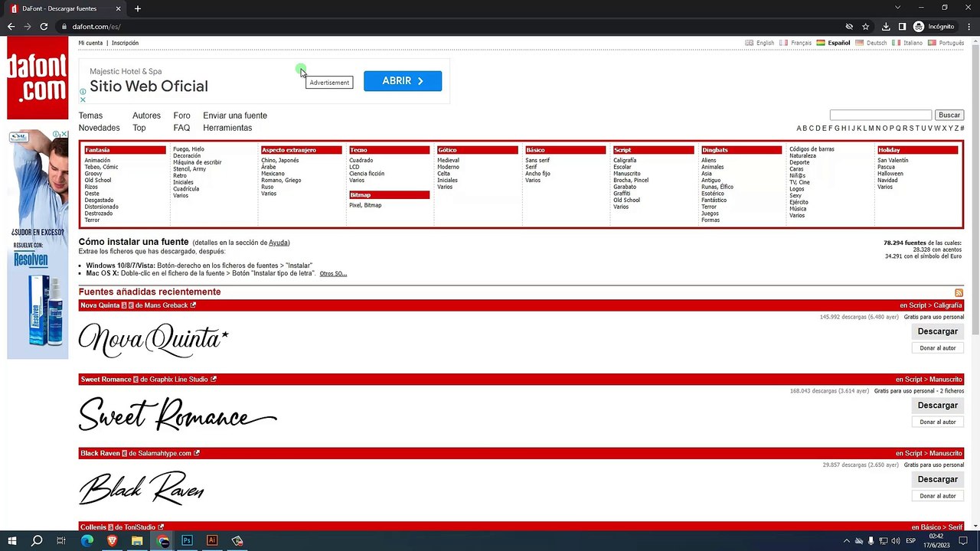Open Mans Greback external site icon
Image resolution: width=980 pixels, height=551 pixels.
click(193, 305)
